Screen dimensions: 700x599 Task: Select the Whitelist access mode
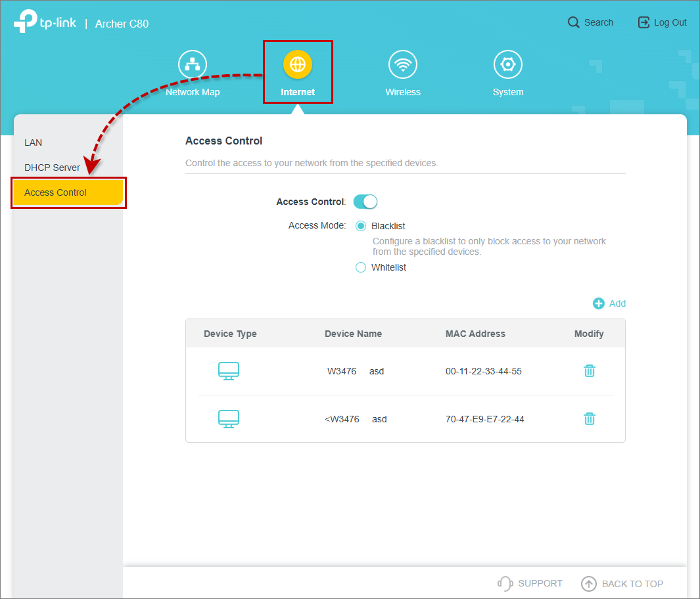[361, 267]
